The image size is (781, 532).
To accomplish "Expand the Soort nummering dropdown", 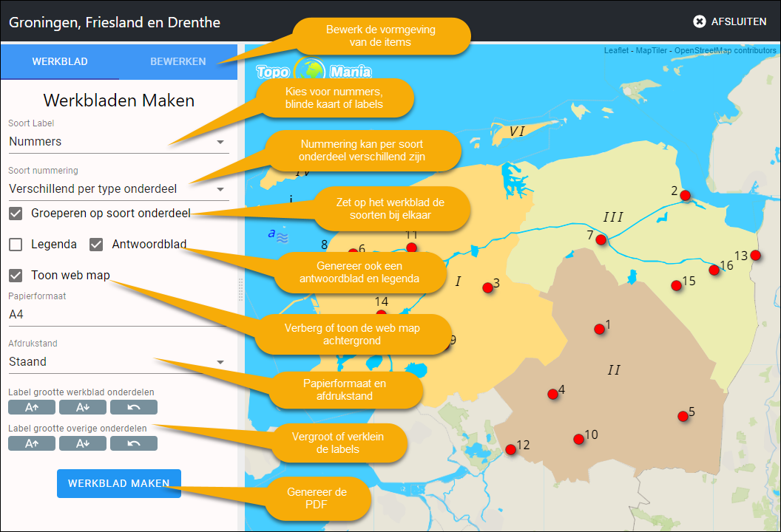I will tap(118, 189).
